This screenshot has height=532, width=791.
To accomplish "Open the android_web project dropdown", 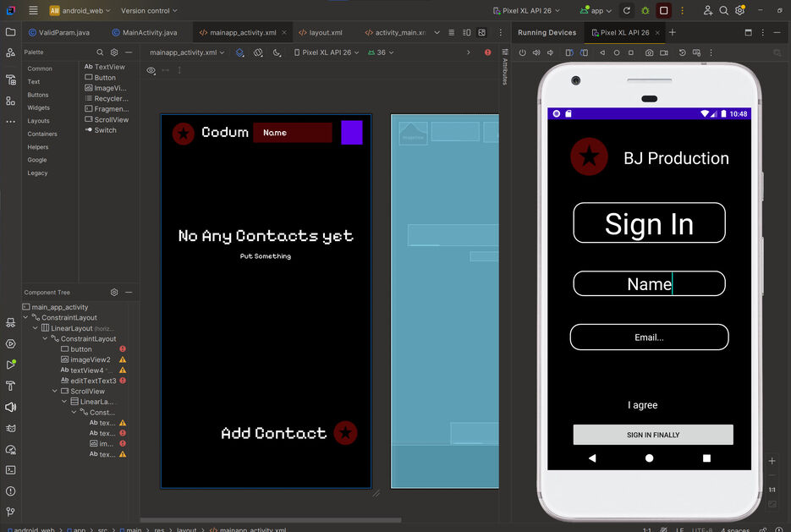I will coord(80,11).
